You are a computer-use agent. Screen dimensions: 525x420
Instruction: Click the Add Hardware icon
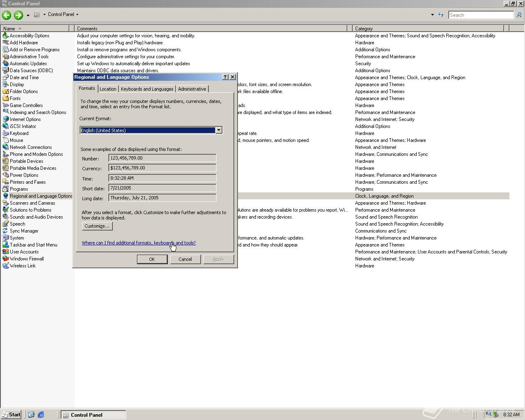coord(5,43)
